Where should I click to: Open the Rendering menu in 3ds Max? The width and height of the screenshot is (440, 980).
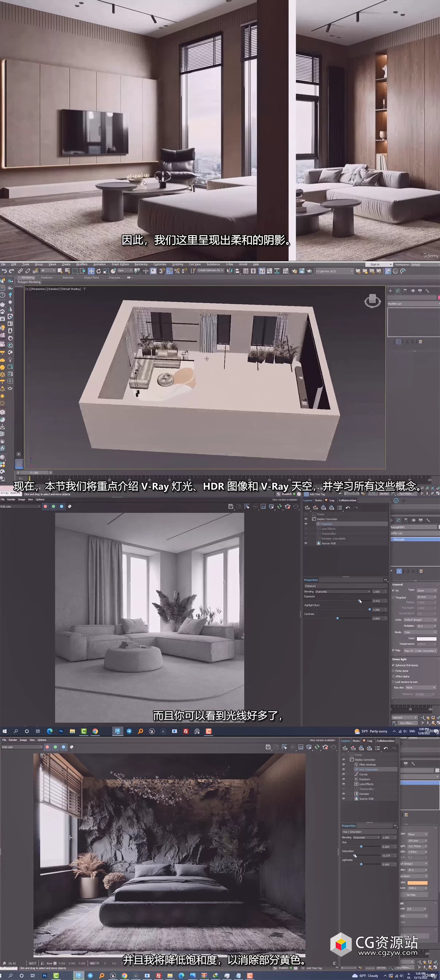pos(141,264)
